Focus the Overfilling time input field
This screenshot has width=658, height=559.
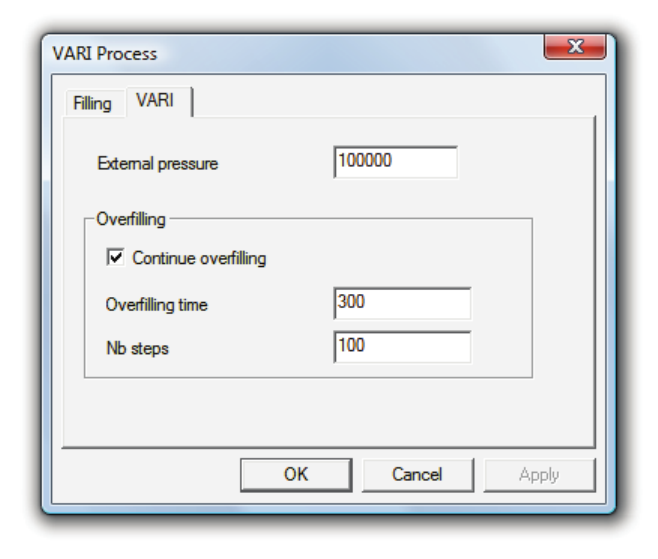[402, 303]
